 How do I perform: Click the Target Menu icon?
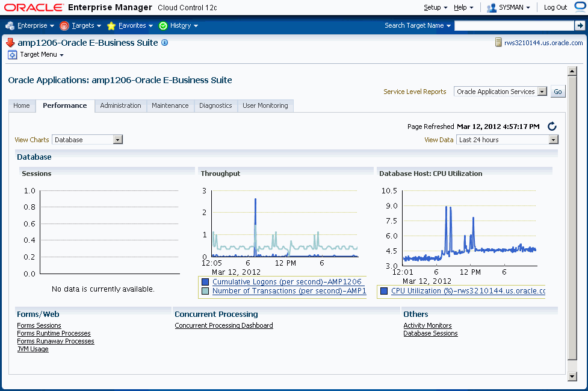pyautogui.click(x=13, y=55)
